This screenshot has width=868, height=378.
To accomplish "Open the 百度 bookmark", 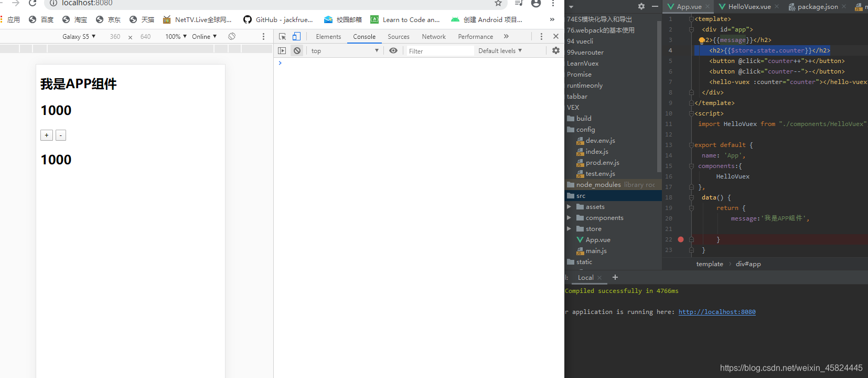I will click(x=41, y=19).
